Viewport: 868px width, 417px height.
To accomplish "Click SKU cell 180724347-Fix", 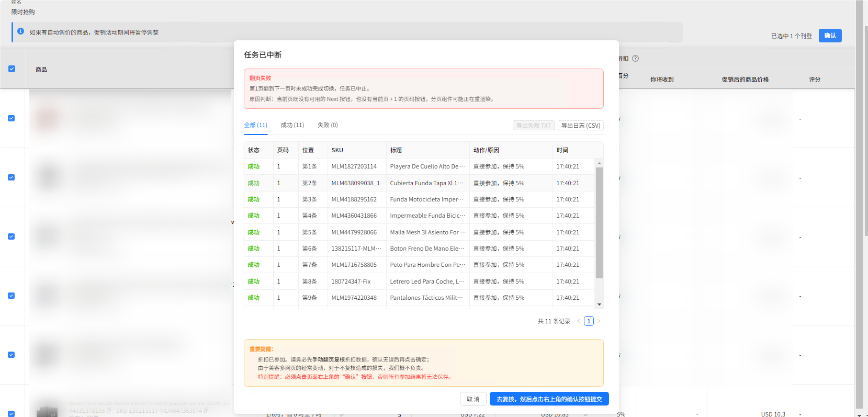I will (x=351, y=281).
